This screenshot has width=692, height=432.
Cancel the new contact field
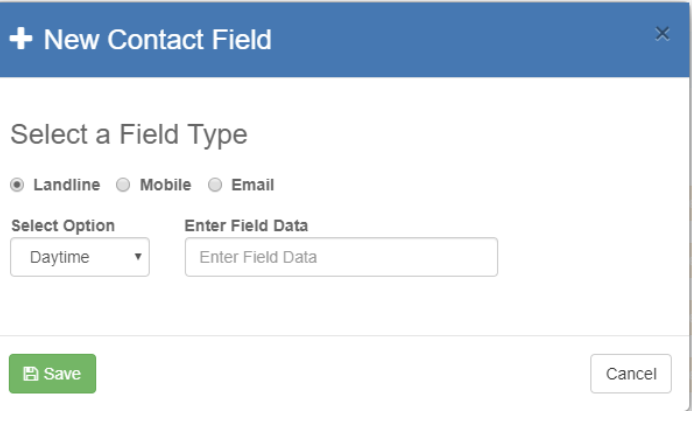click(x=631, y=374)
